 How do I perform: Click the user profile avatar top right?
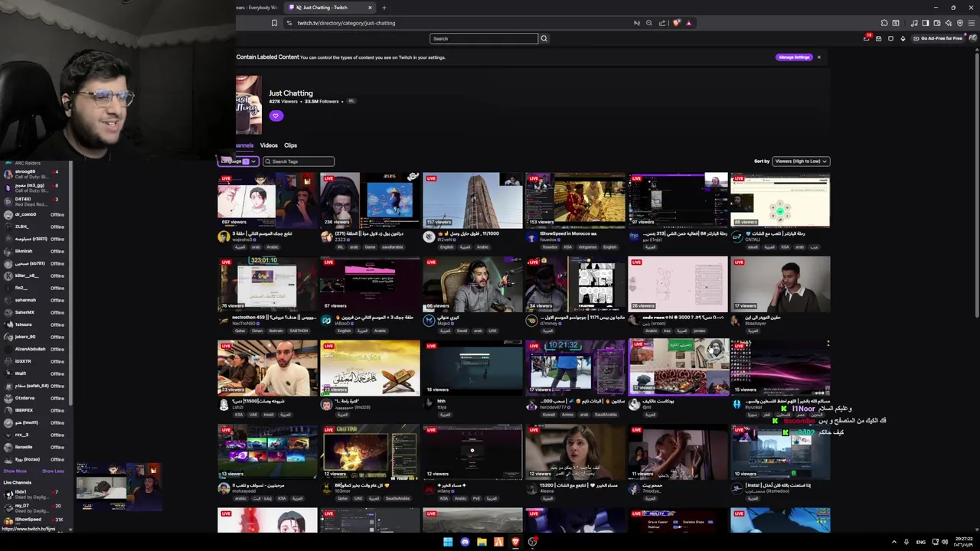pos(972,38)
